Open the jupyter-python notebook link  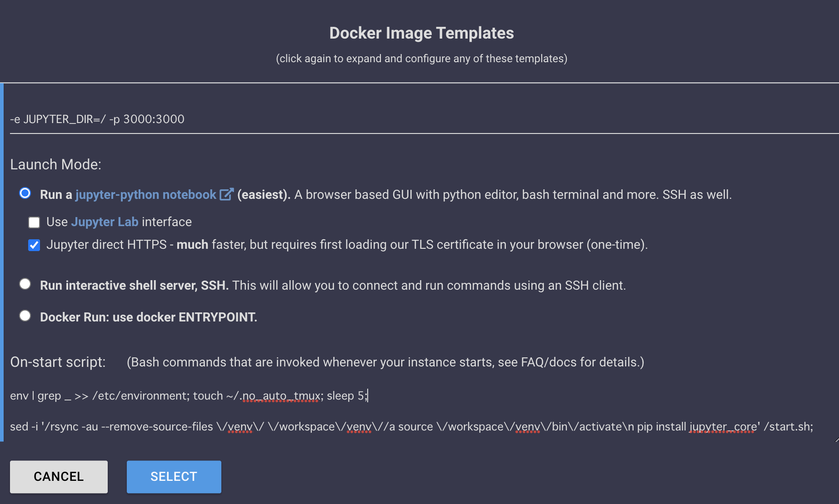click(x=146, y=195)
